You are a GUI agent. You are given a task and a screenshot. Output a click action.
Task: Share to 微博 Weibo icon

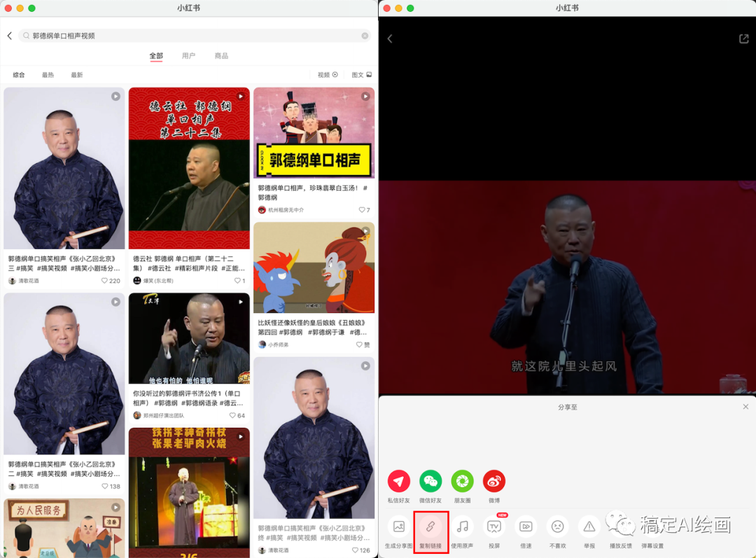tap(494, 481)
